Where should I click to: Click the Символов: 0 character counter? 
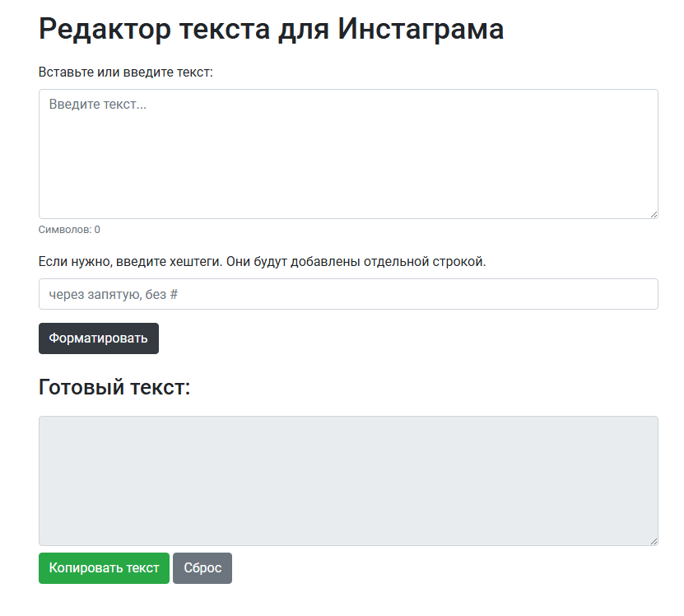pyautogui.click(x=69, y=230)
